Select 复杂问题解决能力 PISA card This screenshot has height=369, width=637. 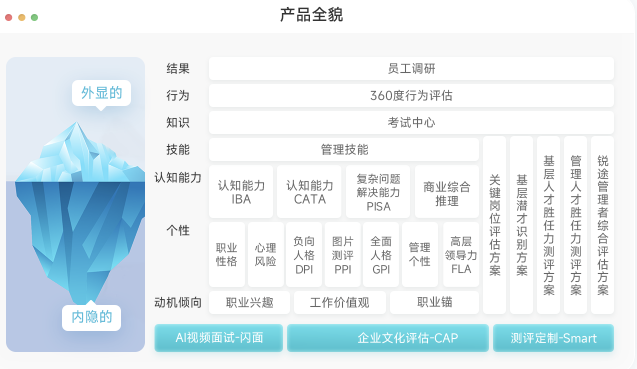coord(378,191)
